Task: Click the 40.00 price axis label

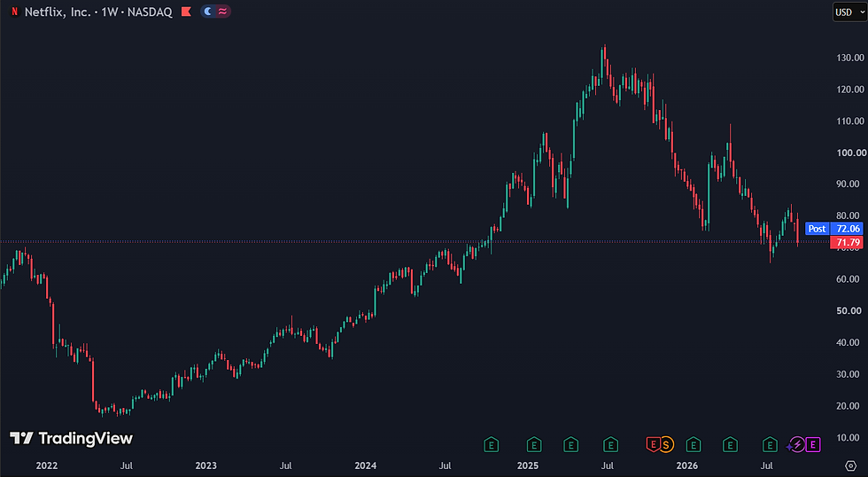Action: tap(848, 342)
